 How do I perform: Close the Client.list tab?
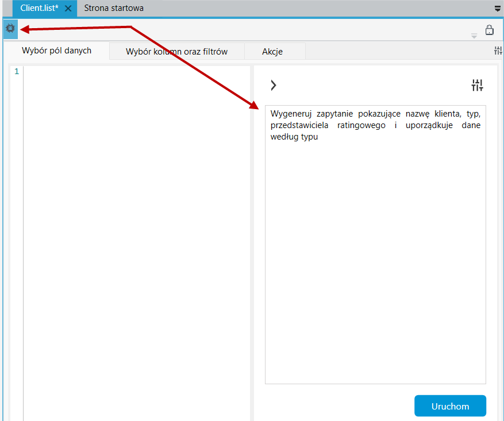click(68, 9)
